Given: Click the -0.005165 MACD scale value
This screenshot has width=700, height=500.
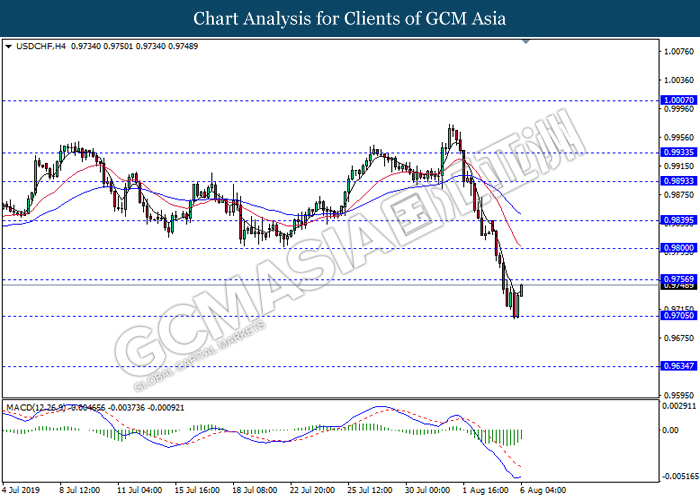Looking at the screenshot, I should (680, 477).
